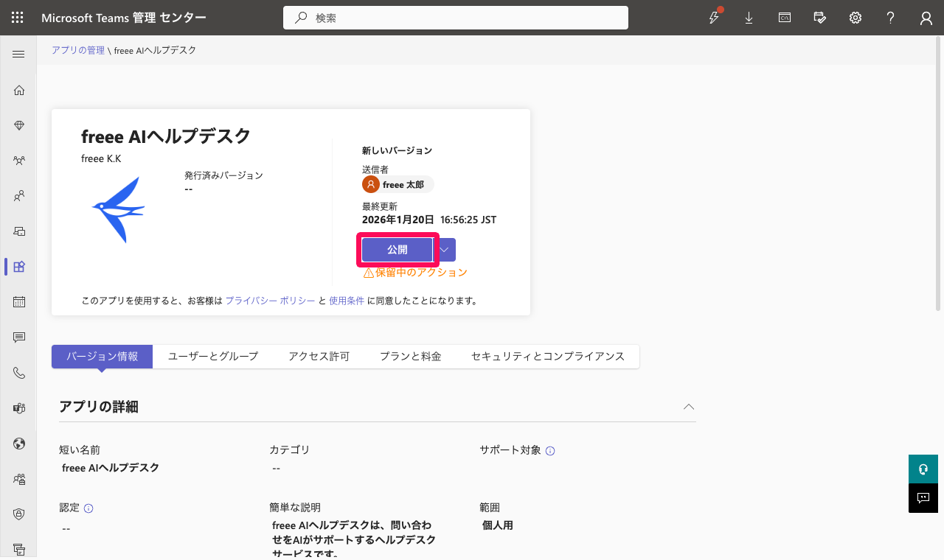Switch to the アクセス許可 tab

click(x=319, y=357)
